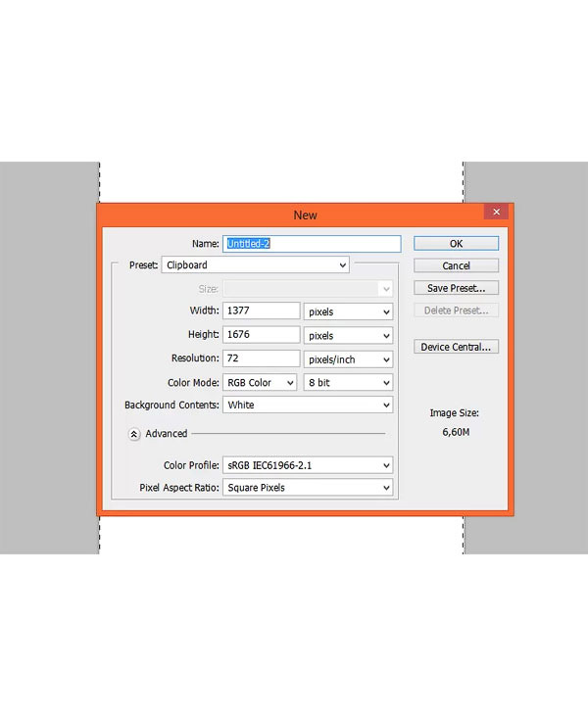Open Device Central...

[456, 347]
